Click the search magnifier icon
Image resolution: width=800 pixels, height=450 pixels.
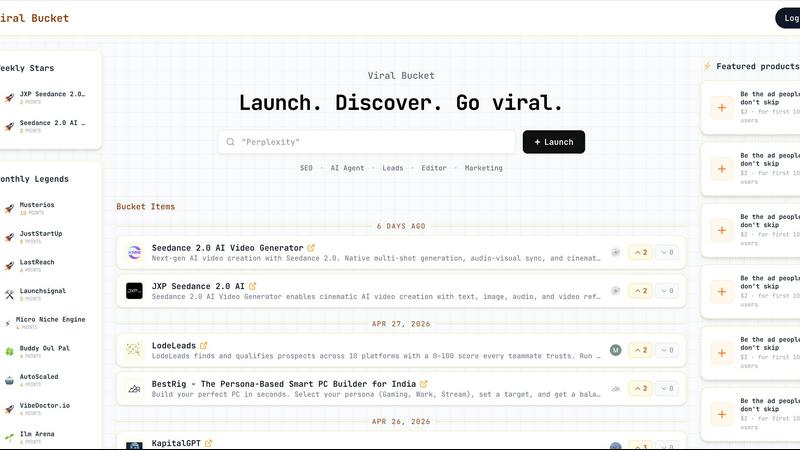click(x=231, y=142)
